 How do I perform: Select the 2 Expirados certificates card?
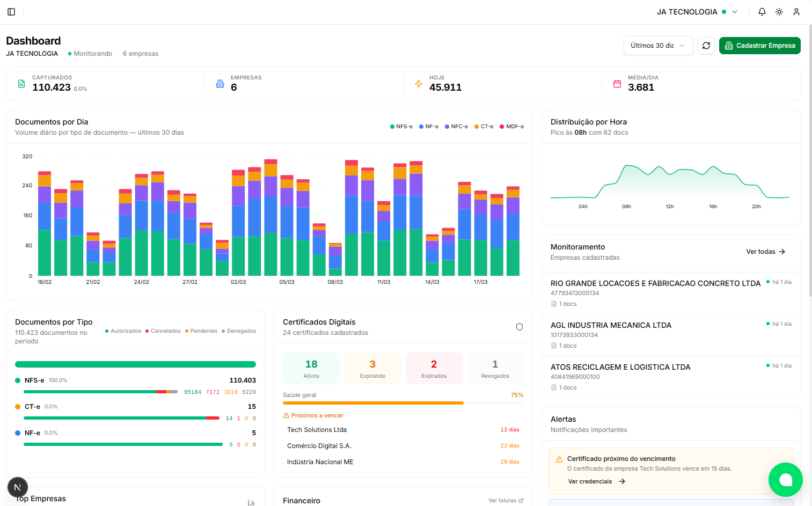(434, 369)
